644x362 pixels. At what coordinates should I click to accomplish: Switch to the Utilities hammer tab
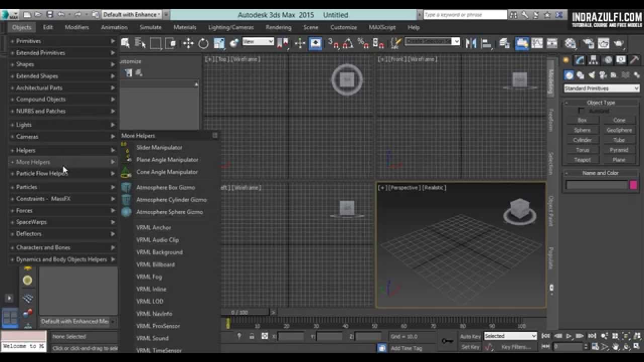634,60
